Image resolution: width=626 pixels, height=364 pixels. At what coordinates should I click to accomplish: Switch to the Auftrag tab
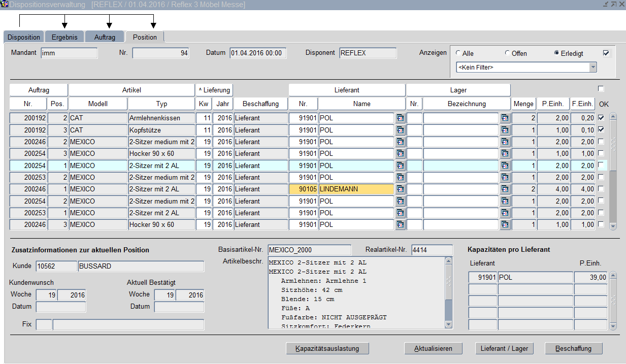tap(105, 37)
